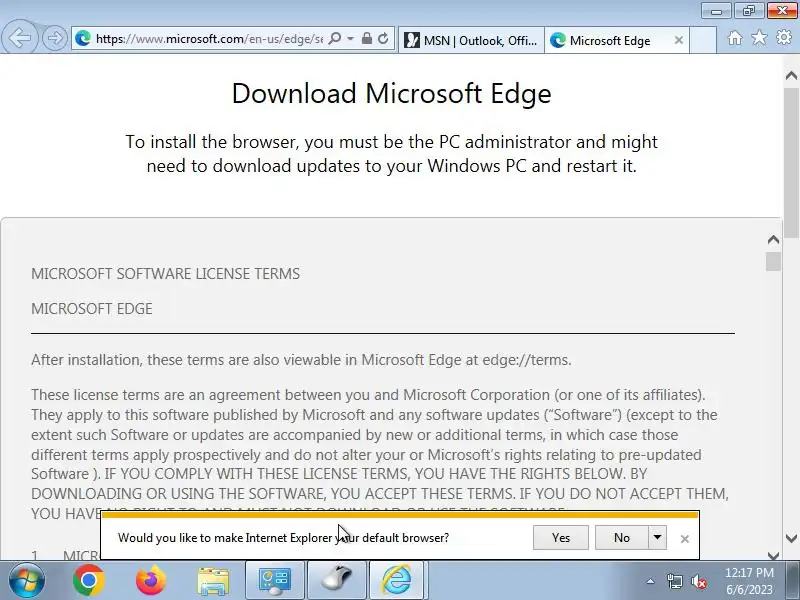Click the line mentioning edge://terms
Viewport: 800px width, 600px height.
point(301,360)
